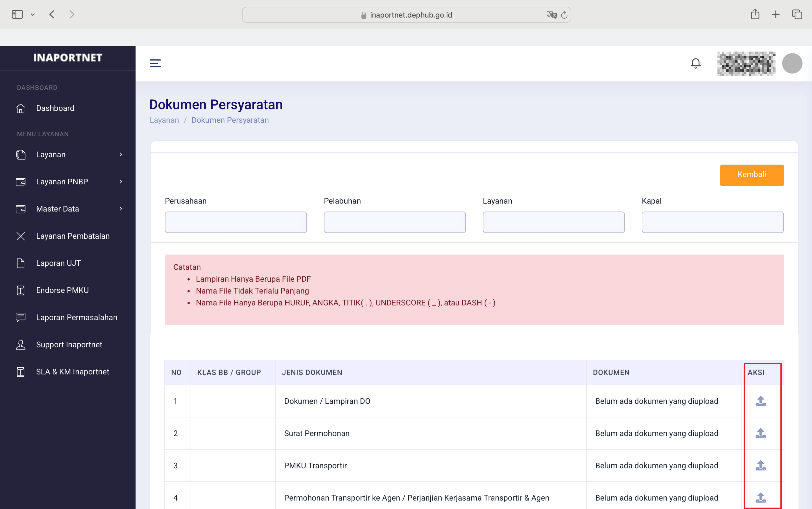
Task: Go to Laporan UJT page
Action: [58, 263]
